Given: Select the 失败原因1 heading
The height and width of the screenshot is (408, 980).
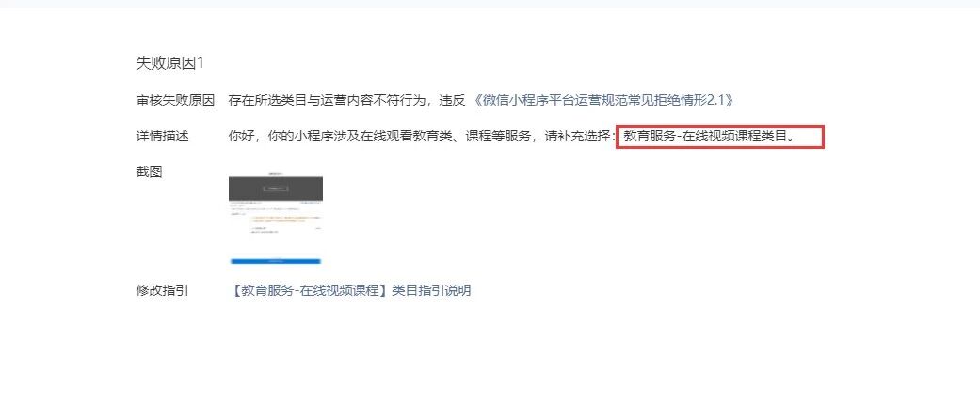Looking at the screenshot, I should tap(170, 62).
